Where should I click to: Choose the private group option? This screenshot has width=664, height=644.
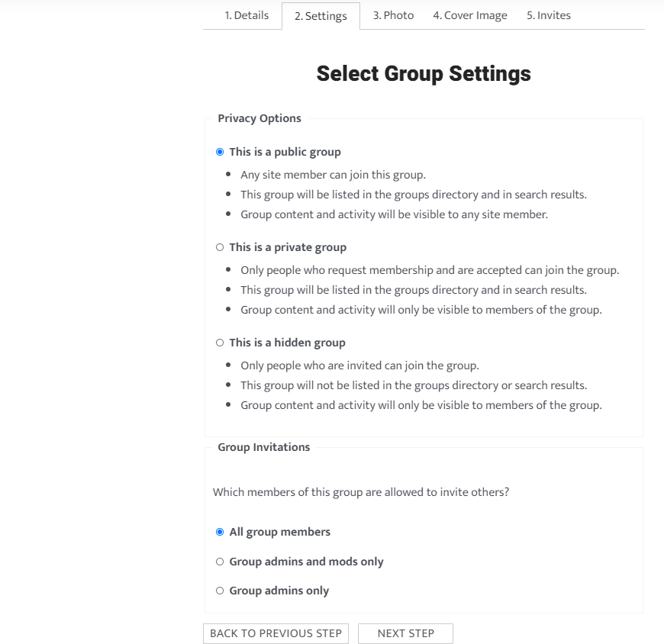[220, 247]
